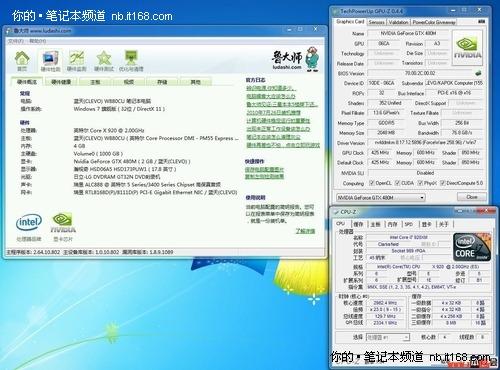Select the 内存 memory tab in CPU-Z
Viewport: 500px width, 370px height.
[392, 224]
